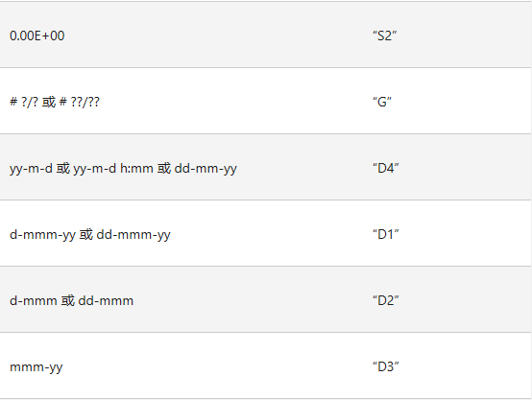Viewport: 532px width, 400px height.
Task: Click the first 或 in the fraction row
Action: [x=49, y=102]
